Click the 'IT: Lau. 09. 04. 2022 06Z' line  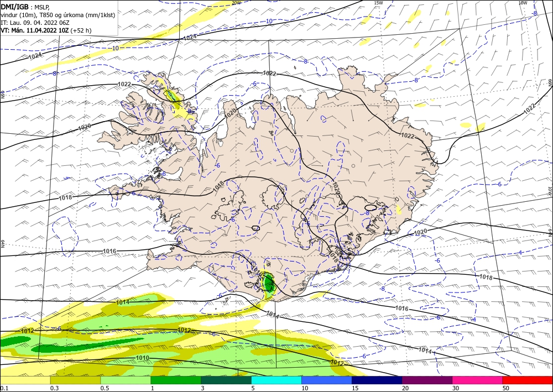34,23
